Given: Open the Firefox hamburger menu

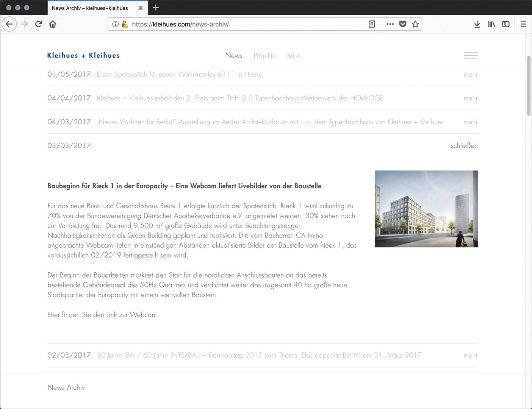Looking at the screenshot, I should click(523, 24).
